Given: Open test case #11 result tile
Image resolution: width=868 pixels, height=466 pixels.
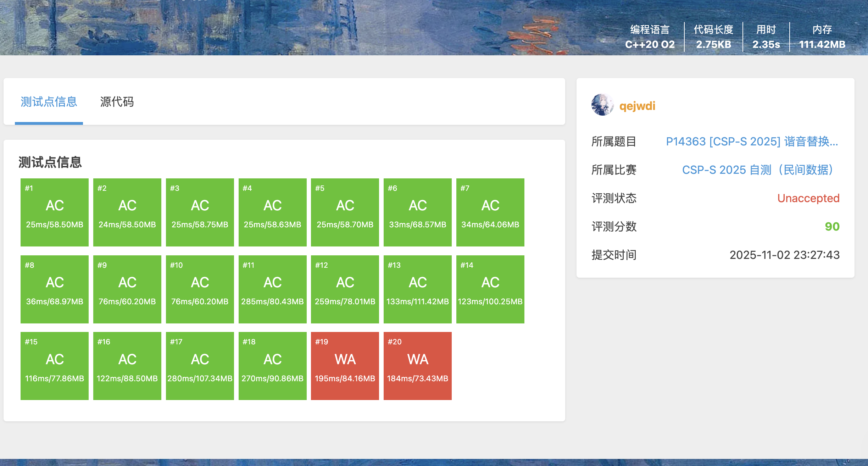Looking at the screenshot, I should click(x=272, y=289).
